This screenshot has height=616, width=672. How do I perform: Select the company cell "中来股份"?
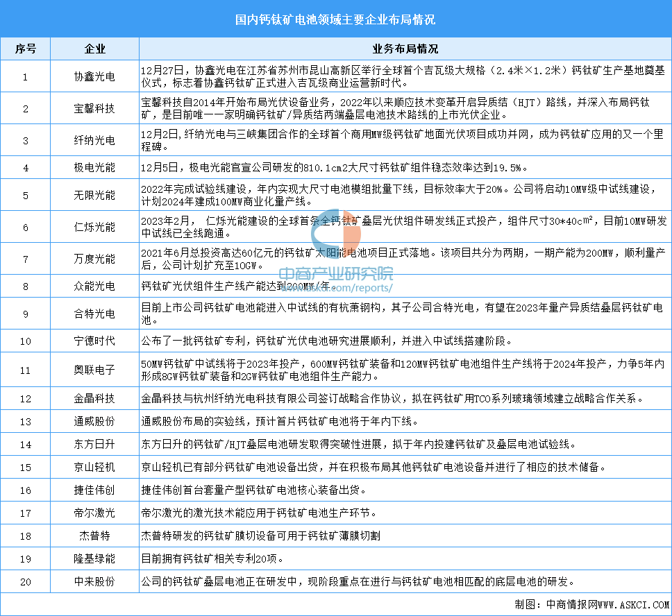pyautogui.click(x=94, y=582)
